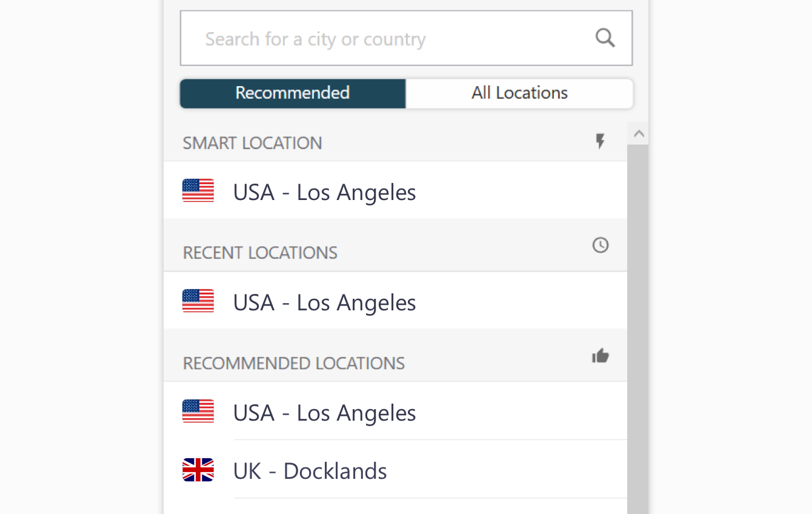Click the UK flag icon
This screenshot has height=514, width=812.
[198, 470]
